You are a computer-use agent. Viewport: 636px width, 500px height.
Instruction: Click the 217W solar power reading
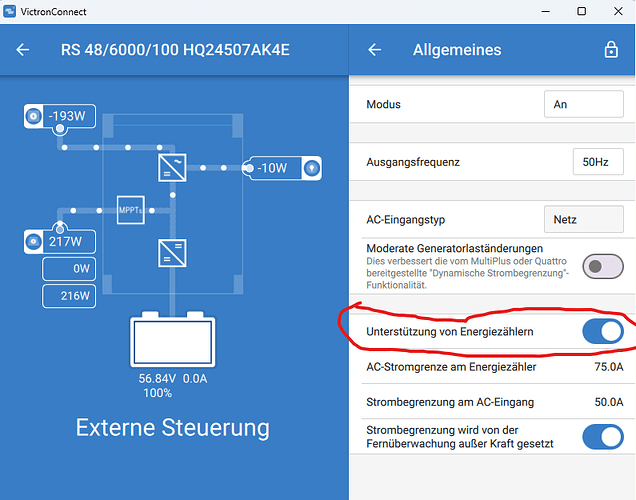[x=65, y=242]
